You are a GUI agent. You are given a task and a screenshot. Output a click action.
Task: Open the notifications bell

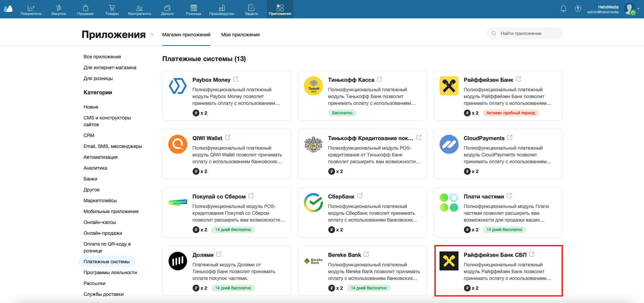click(x=563, y=9)
